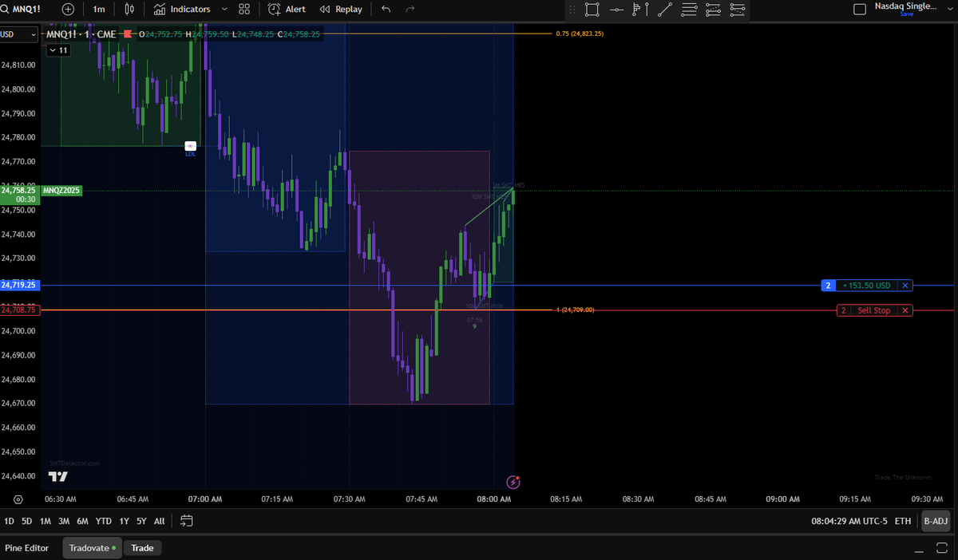Toggle the ETH session setting

point(903,521)
